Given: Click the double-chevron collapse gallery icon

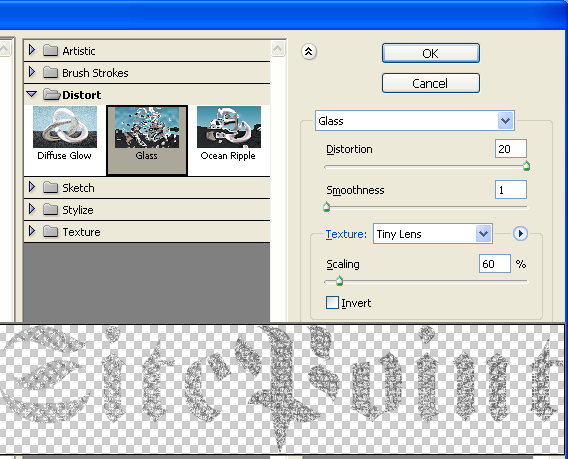Looking at the screenshot, I should point(309,52).
